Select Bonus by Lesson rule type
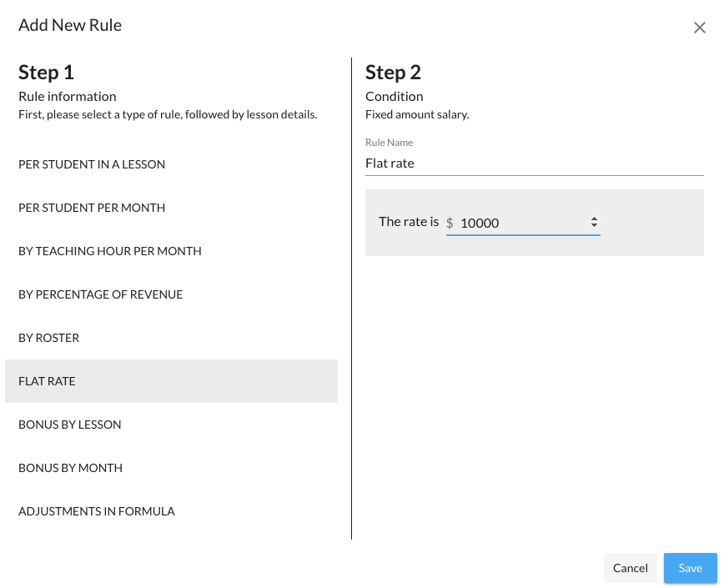The height and width of the screenshot is (588, 724). coord(70,425)
